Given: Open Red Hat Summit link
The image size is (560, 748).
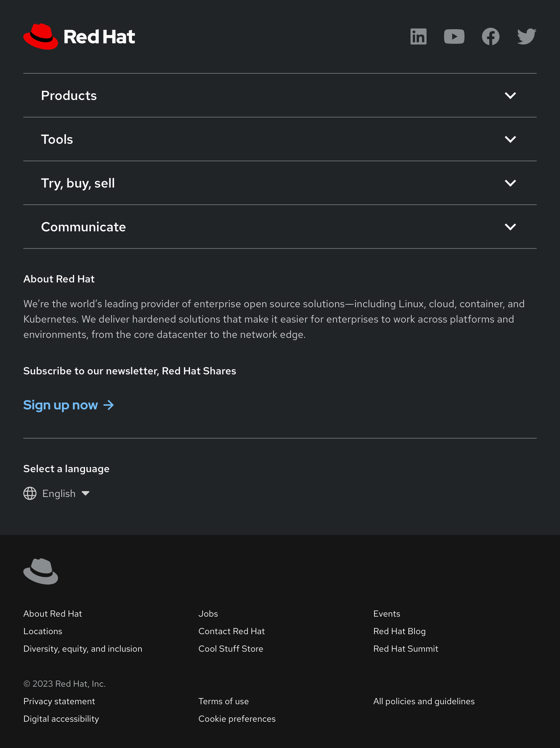Looking at the screenshot, I should pyautogui.click(x=406, y=649).
